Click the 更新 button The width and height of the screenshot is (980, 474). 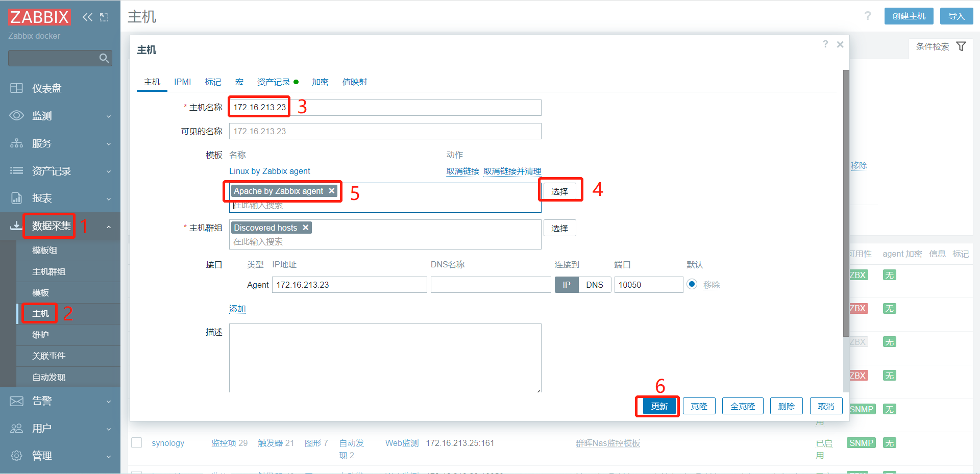pyautogui.click(x=659, y=406)
